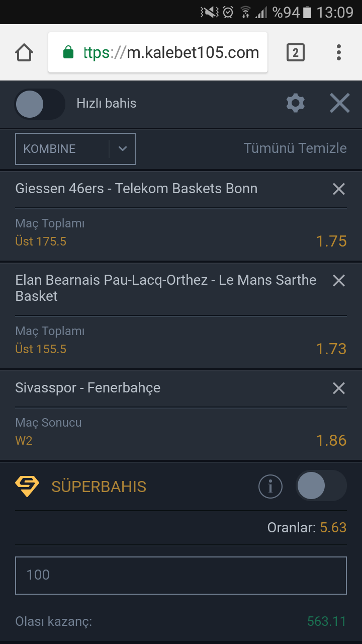Open the browser home page icon
Viewport: 362px width, 644px height.
tap(24, 52)
